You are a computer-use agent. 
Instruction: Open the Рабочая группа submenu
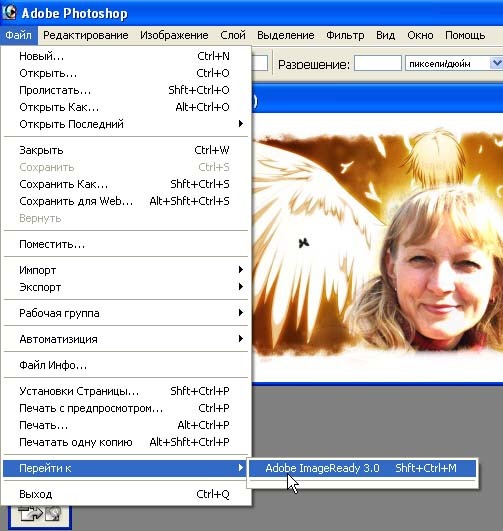pos(126,313)
